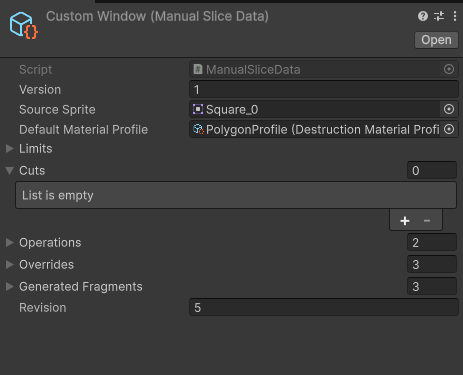The width and height of the screenshot is (463, 375).
Task: Open the component help reference icon
Action: [423, 16]
